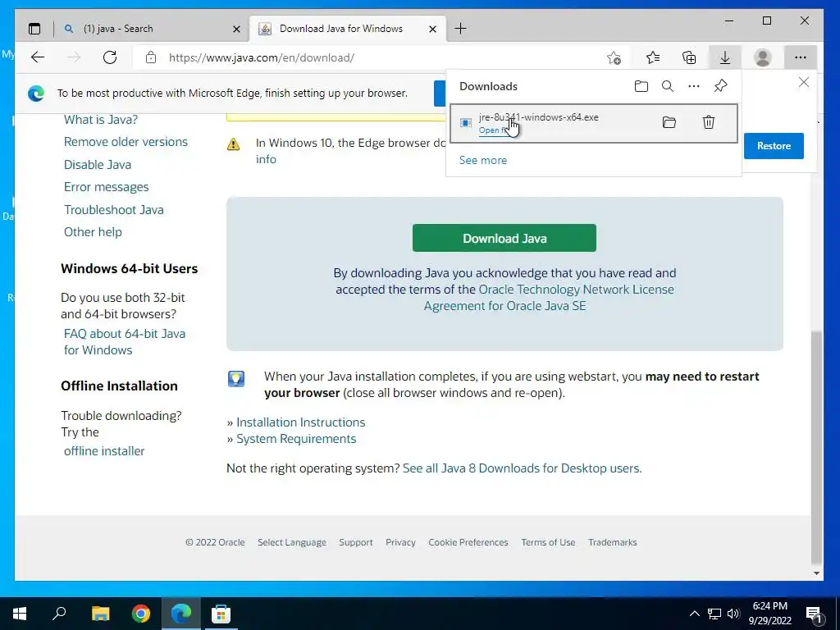This screenshot has height=630, width=840.
Task: Click the scrollbar down arrow
Action: pos(816,573)
